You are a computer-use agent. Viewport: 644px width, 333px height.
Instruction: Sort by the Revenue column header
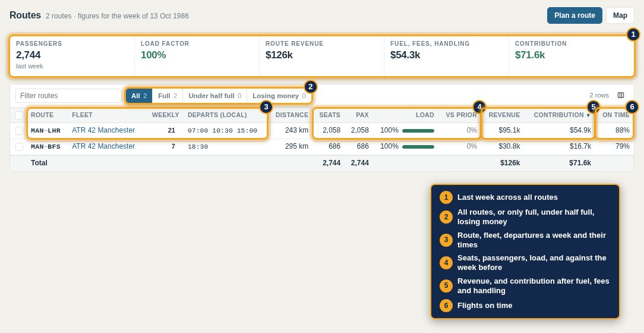tap(504, 115)
